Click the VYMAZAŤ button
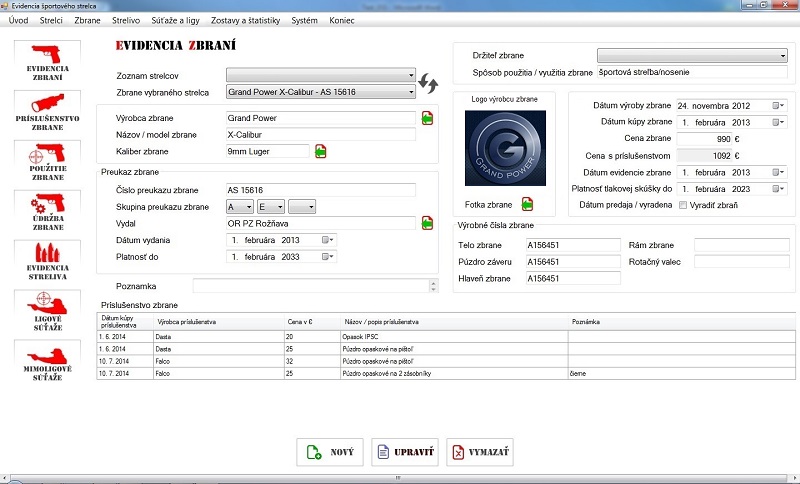 pyautogui.click(x=480, y=452)
